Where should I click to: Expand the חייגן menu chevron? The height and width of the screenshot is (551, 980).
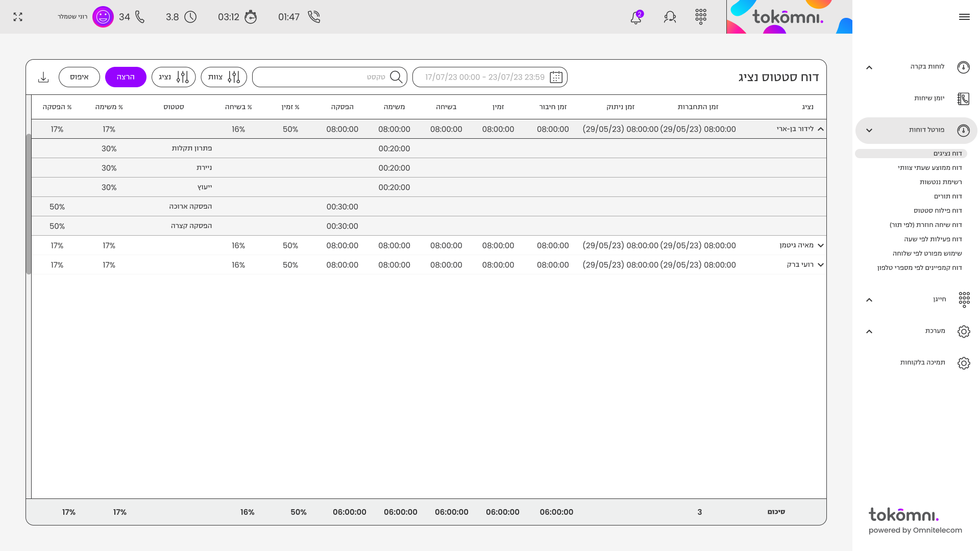(x=869, y=300)
